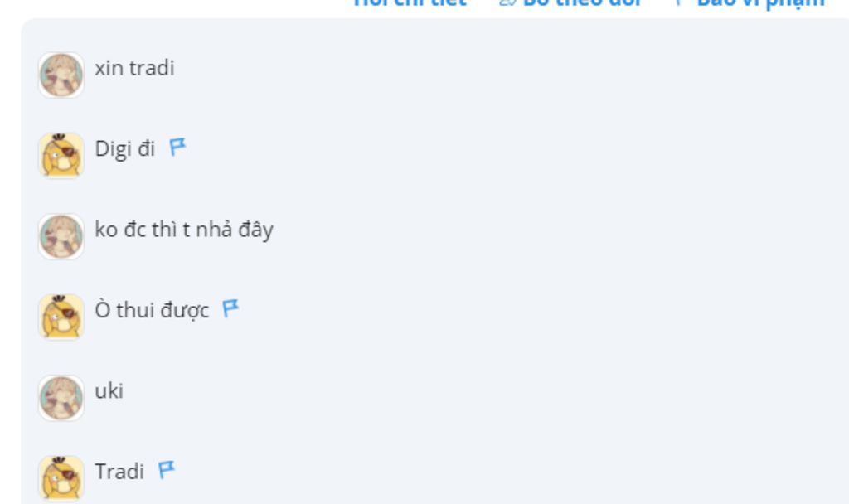Select the comment text "uki"
Image resolution: width=849 pixels, height=504 pixels.
pos(109,391)
